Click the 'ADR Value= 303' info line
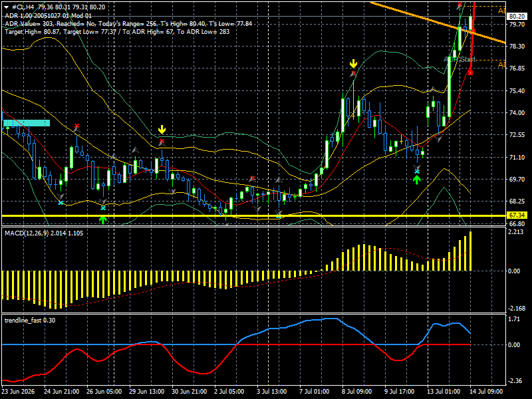Viewport: 532px width, 399px height. [x=128, y=24]
